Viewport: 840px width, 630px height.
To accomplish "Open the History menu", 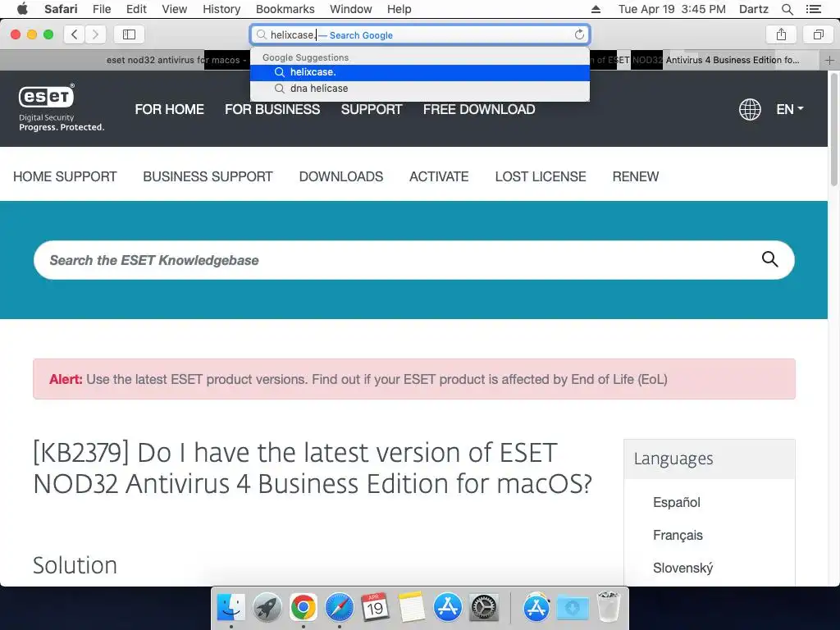I will click(221, 9).
